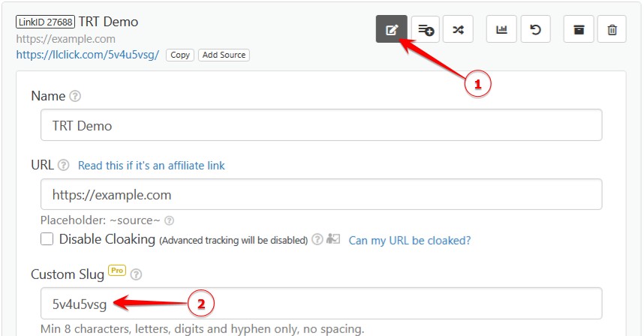
Task: Click help icon after Disable Cloaking note
Action: click(317, 240)
